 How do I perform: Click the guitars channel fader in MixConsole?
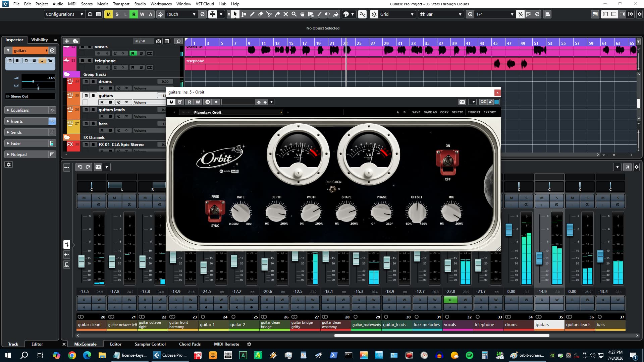(x=539, y=258)
